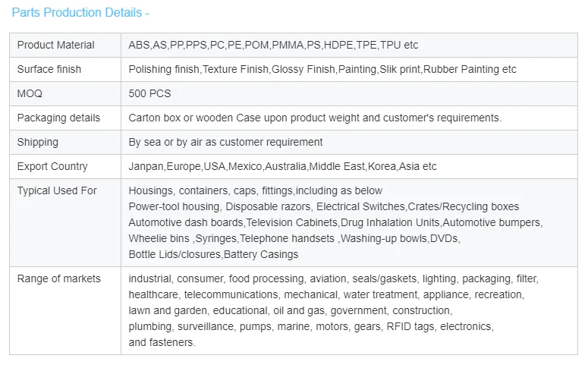Click the "Packaging details" row label
The width and height of the screenshot is (588, 368).
[x=58, y=118]
